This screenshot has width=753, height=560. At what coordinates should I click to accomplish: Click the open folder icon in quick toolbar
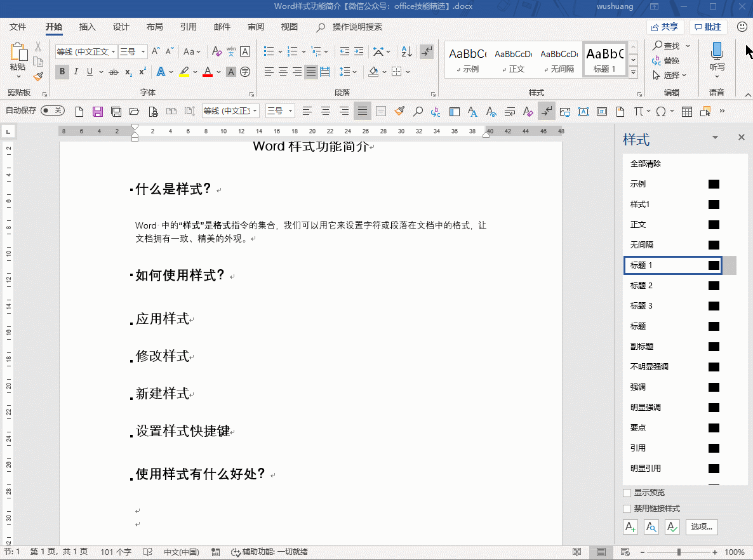point(135,112)
